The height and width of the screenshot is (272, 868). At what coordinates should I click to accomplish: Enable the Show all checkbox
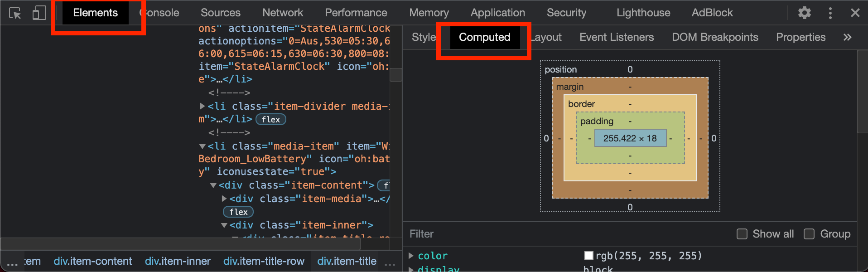742,234
